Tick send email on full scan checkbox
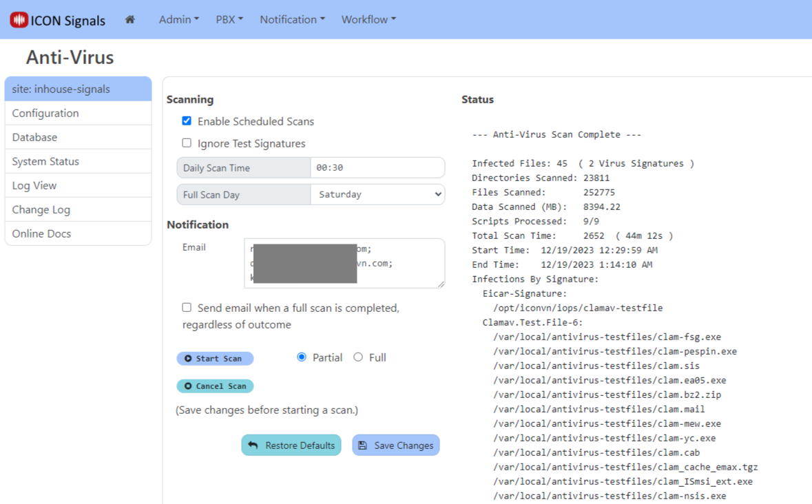Image resolution: width=812 pixels, height=504 pixels. point(187,308)
